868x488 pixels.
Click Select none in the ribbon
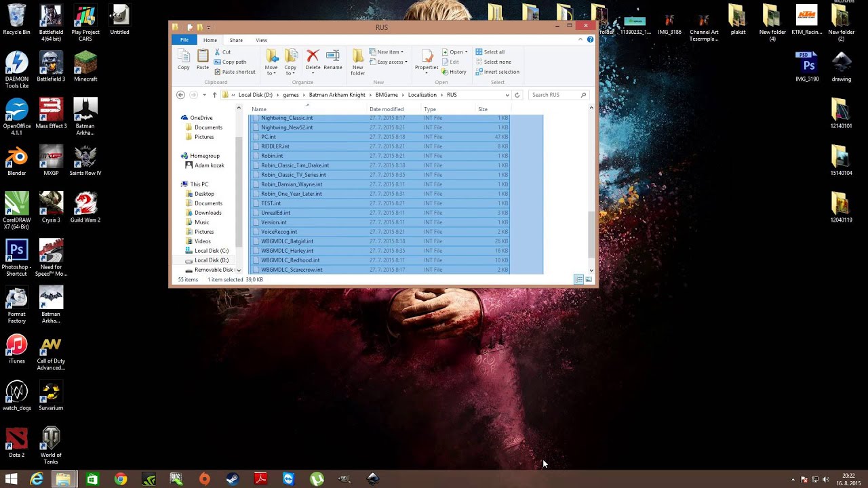click(493, 62)
